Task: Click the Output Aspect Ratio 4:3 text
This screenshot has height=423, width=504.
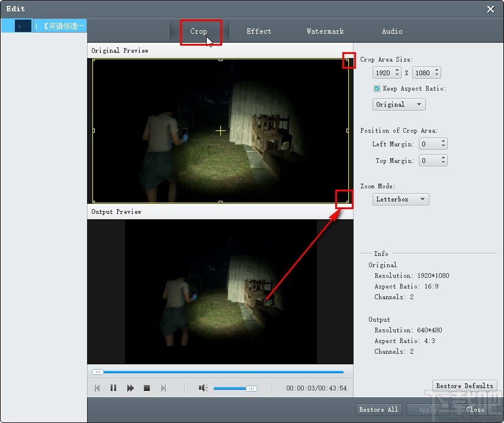Action: tap(405, 341)
